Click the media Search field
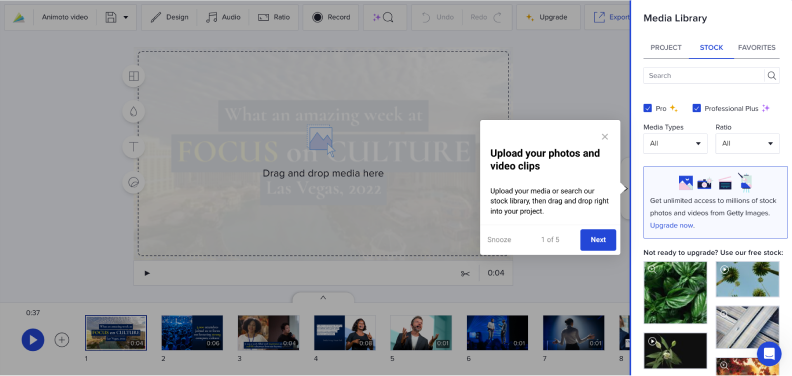The image size is (792, 376). coord(704,76)
